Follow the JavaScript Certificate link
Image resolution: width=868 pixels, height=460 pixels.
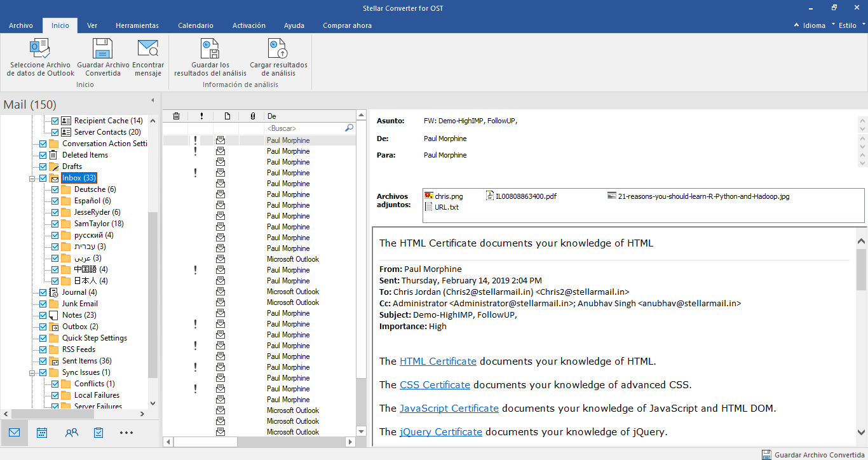click(x=449, y=408)
